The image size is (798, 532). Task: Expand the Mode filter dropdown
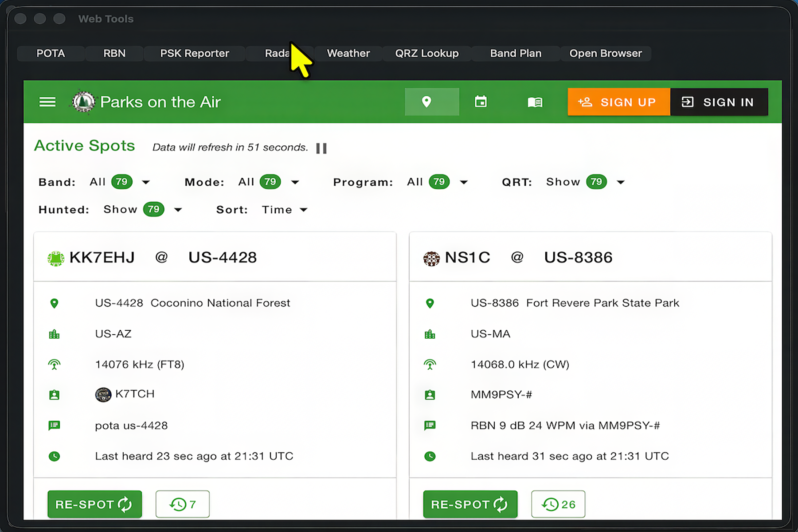click(295, 182)
